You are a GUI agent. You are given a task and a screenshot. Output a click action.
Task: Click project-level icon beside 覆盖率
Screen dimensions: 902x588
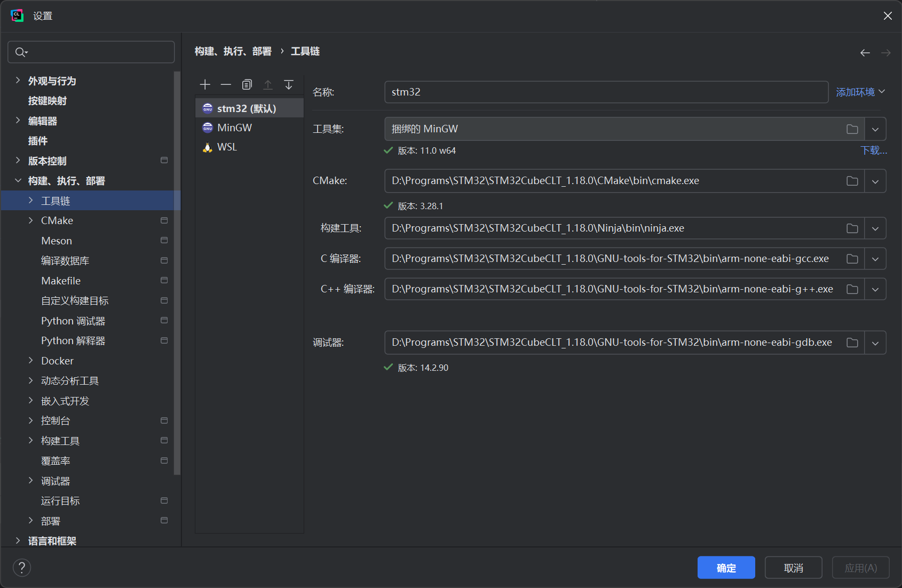coord(164,460)
